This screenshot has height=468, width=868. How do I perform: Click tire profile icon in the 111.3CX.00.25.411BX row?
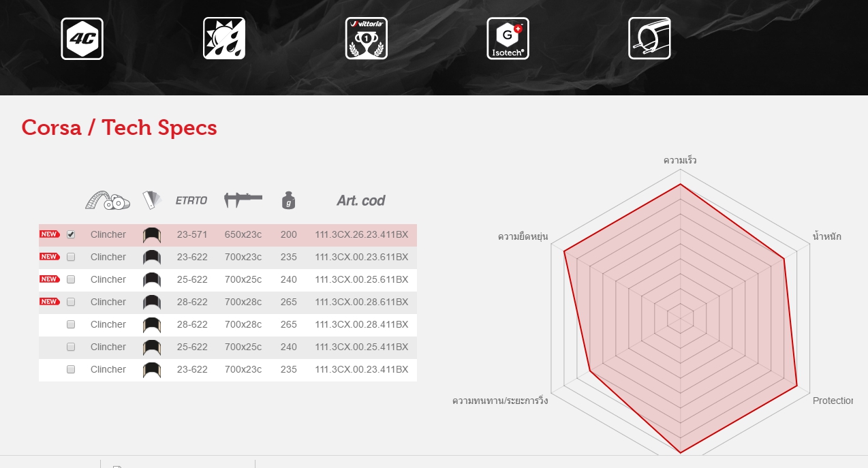click(152, 347)
